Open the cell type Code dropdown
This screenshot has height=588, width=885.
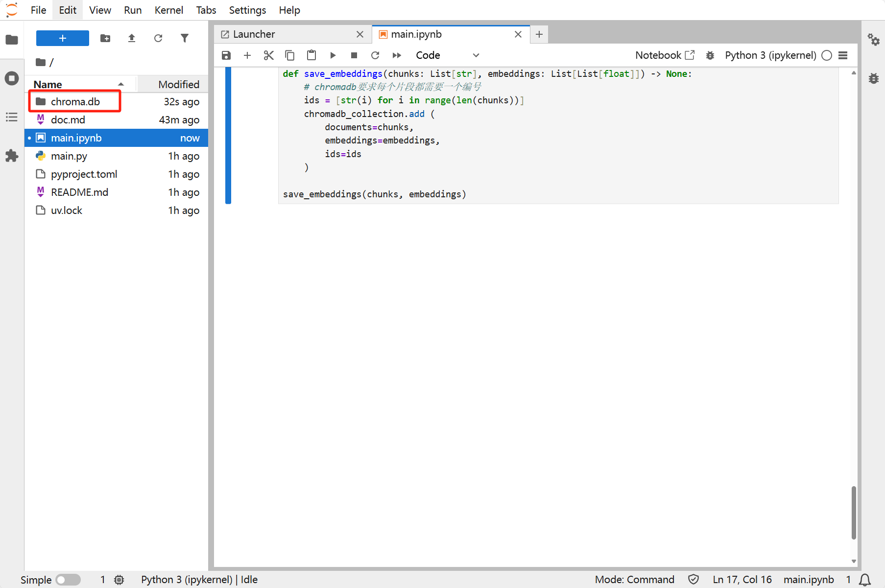coord(447,55)
